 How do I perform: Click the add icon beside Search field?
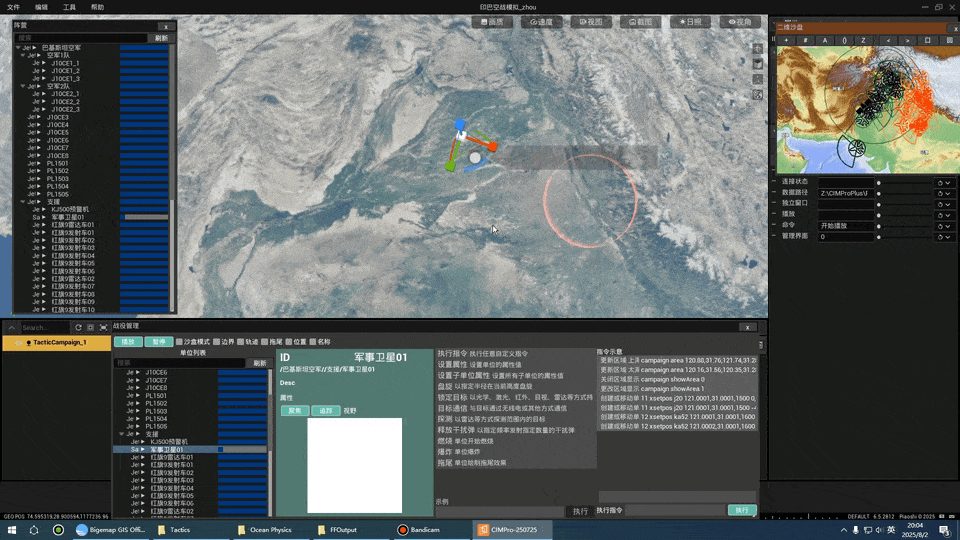(91, 328)
